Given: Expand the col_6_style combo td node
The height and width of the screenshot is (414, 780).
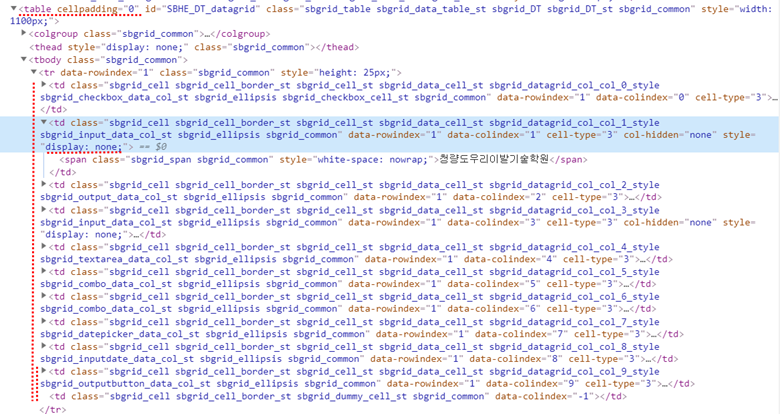Looking at the screenshot, I should [44, 296].
